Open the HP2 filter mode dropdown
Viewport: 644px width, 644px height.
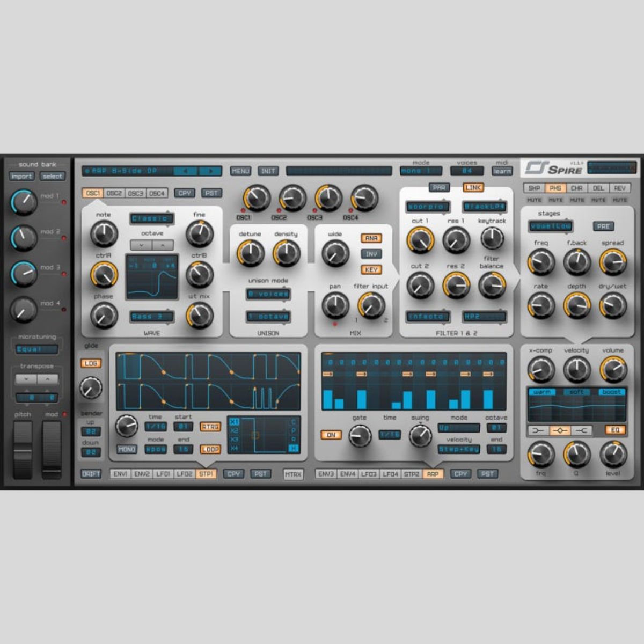485,317
